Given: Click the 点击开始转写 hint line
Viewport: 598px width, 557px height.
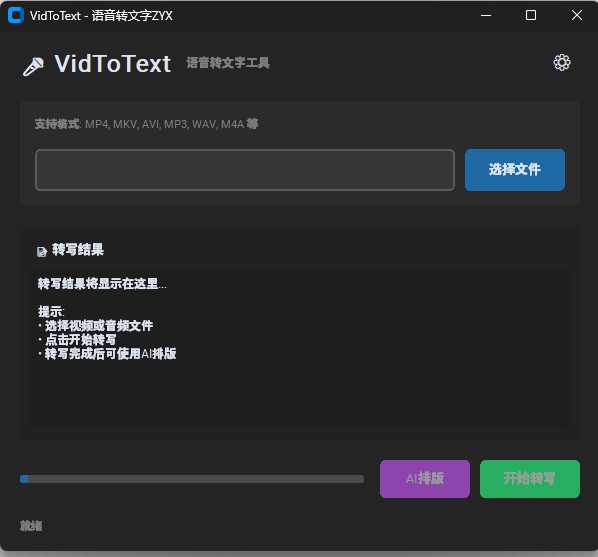Looking at the screenshot, I should tap(77, 340).
